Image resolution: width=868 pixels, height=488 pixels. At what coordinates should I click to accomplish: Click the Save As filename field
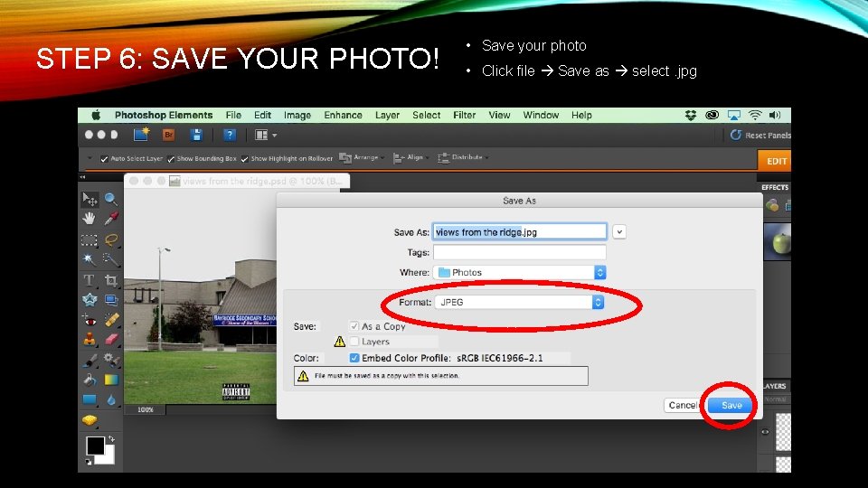(x=520, y=232)
